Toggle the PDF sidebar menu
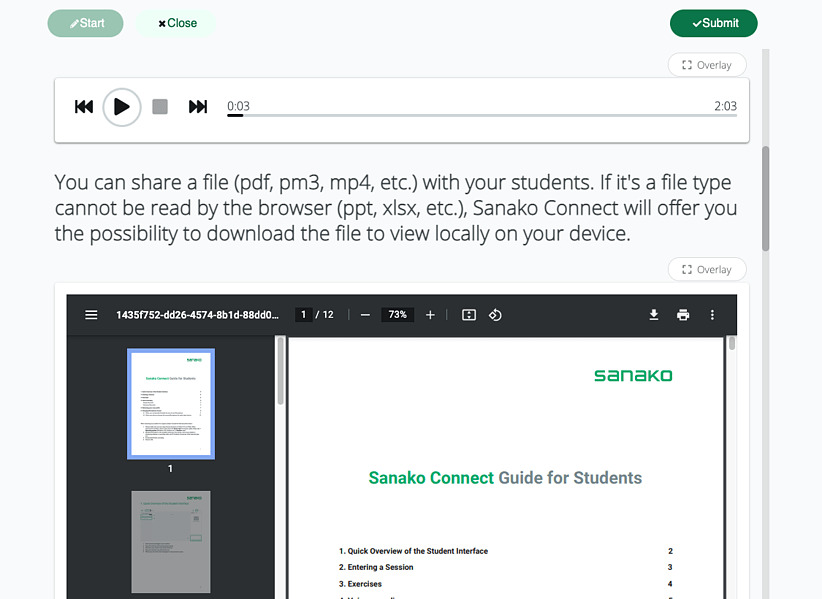 point(91,315)
